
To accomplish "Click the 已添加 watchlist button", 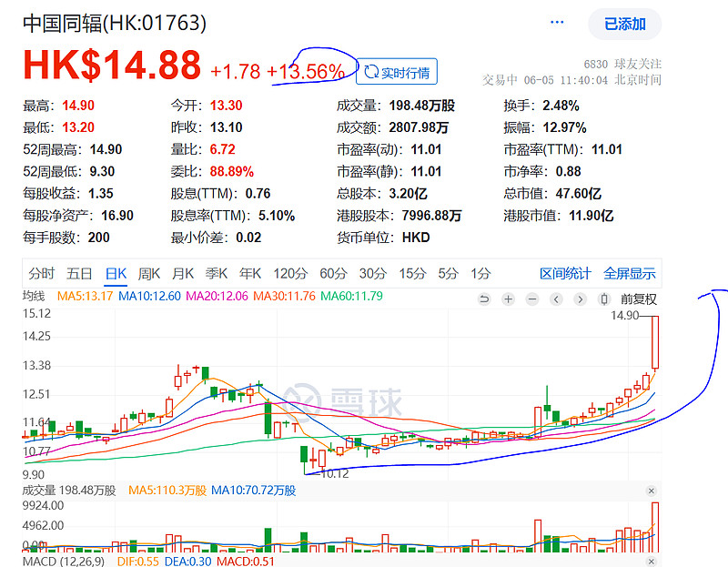I will 625,25.
